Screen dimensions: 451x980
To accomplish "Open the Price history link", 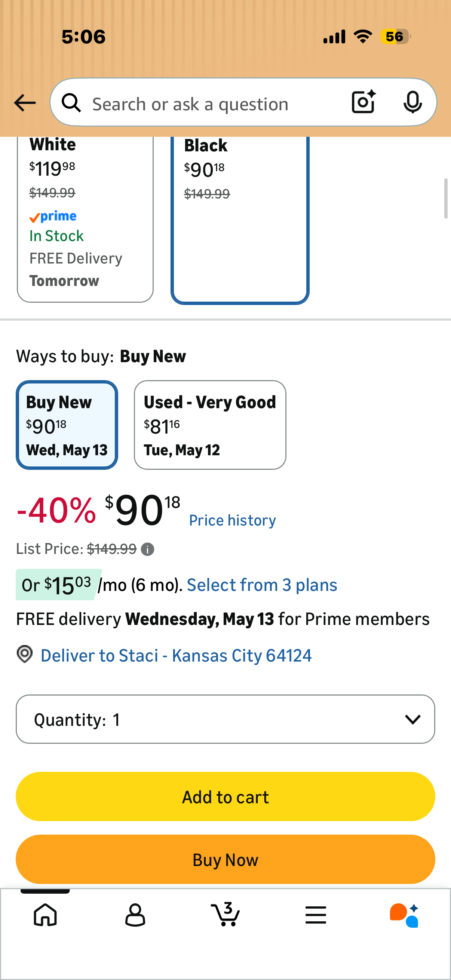I will pyautogui.click(x=233, y=520).
